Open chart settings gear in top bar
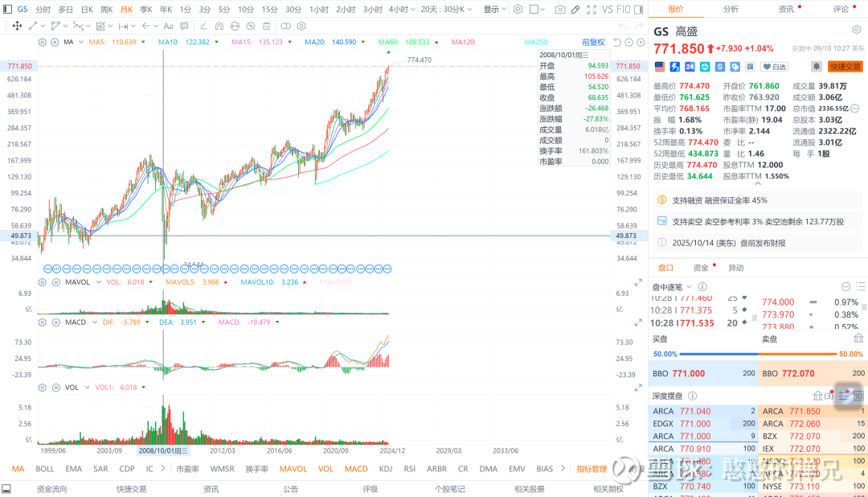 pos(518,9)
